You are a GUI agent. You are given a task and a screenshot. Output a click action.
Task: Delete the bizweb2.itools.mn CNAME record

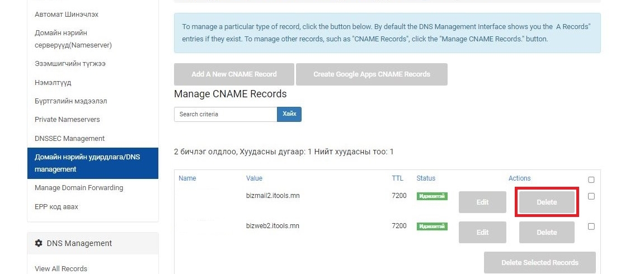point(547,233)
